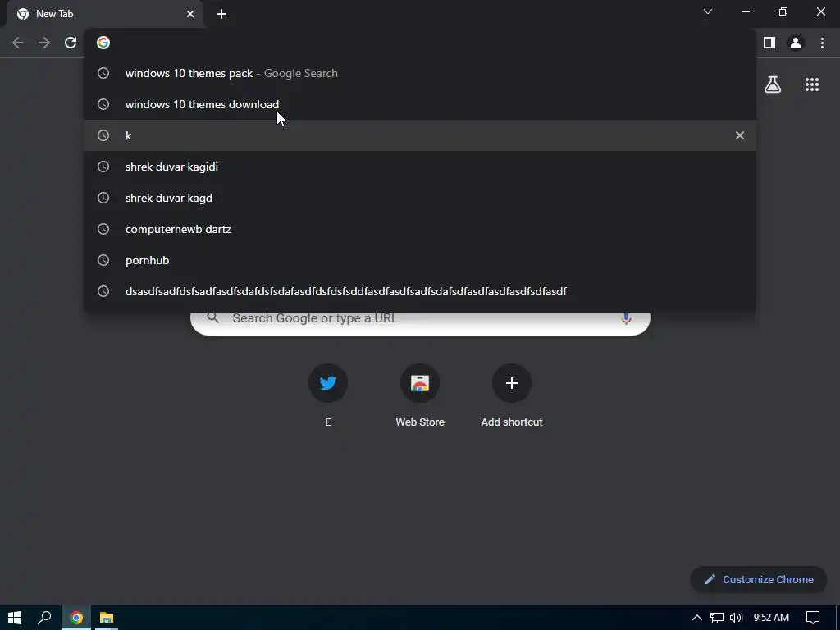Select suggestion 'computernewb dartz'
This screenshot has width=840, height=630.
point(420,229)
